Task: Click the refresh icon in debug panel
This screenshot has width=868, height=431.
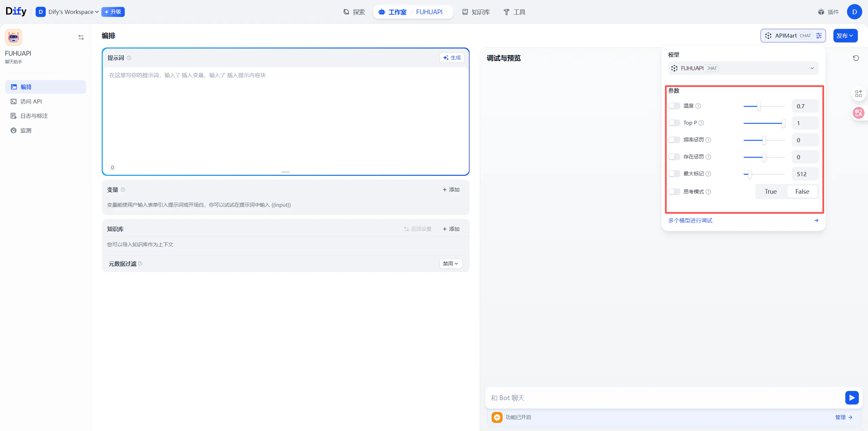Action: [x=856, y=58]
